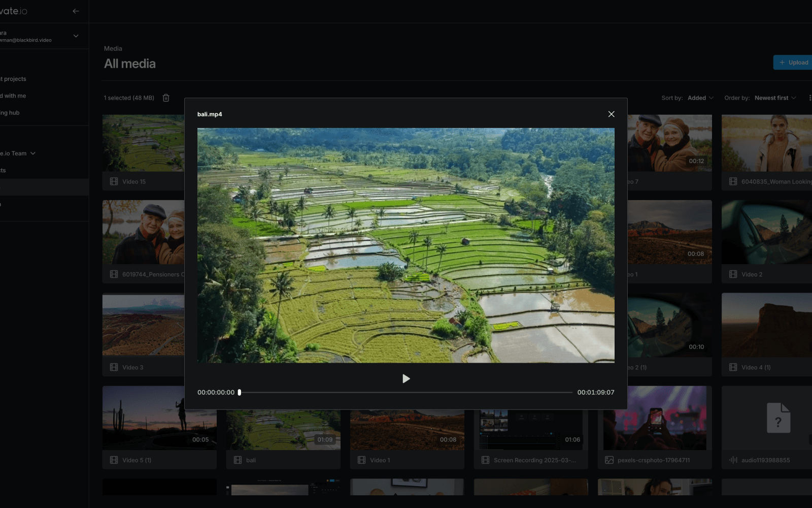Select the bali thumbnail in the media grid

tap(283, 430)
